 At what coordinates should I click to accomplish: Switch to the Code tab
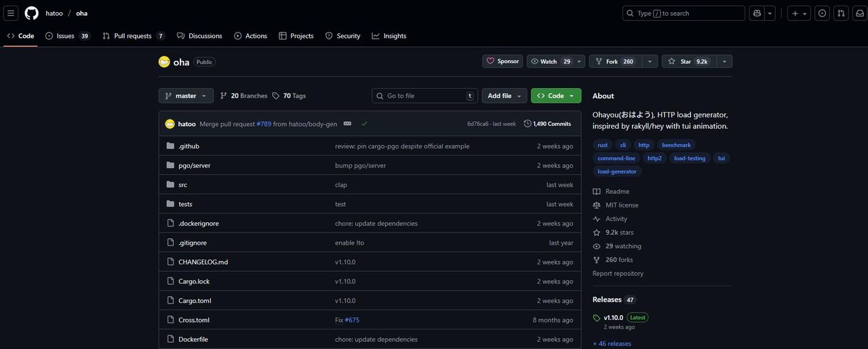[20, 36]
